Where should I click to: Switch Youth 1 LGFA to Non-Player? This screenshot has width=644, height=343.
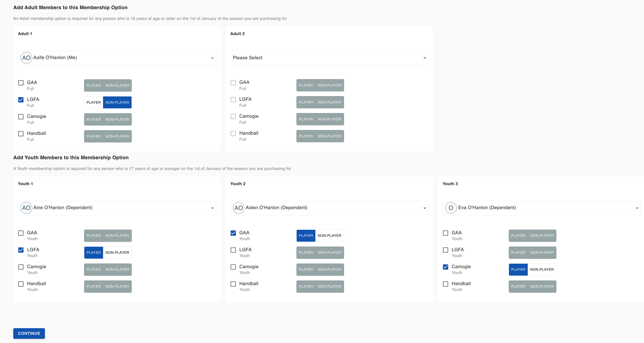pyautogui.click(x=117, y=253)
